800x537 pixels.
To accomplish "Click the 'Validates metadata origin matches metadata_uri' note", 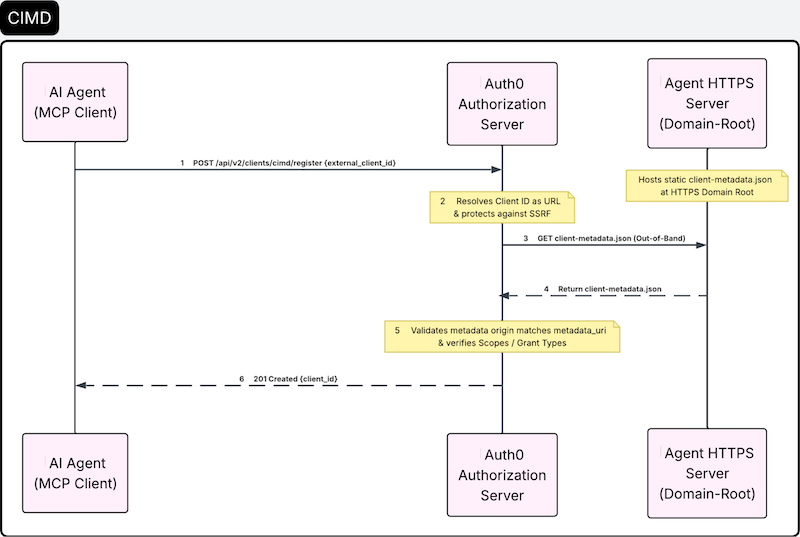I will [502, 337].
